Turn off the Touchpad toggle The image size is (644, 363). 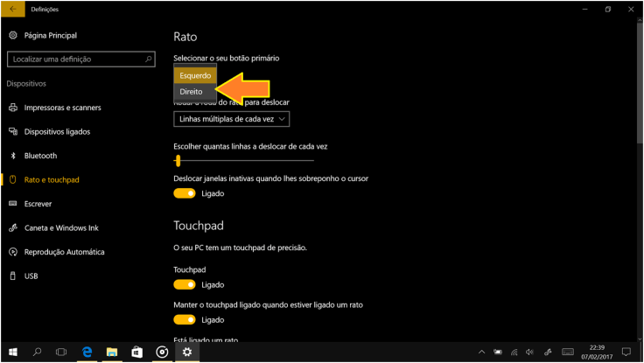pyautogui.click(x=185, y=285)
